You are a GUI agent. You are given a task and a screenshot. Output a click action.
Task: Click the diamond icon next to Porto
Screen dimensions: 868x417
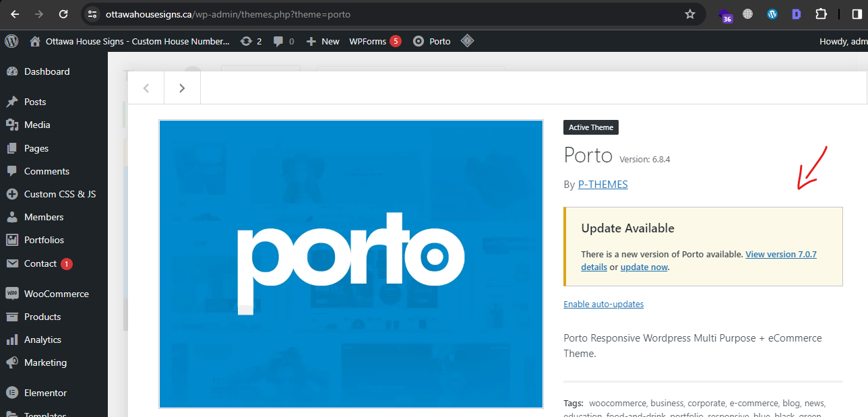(468, 41)
